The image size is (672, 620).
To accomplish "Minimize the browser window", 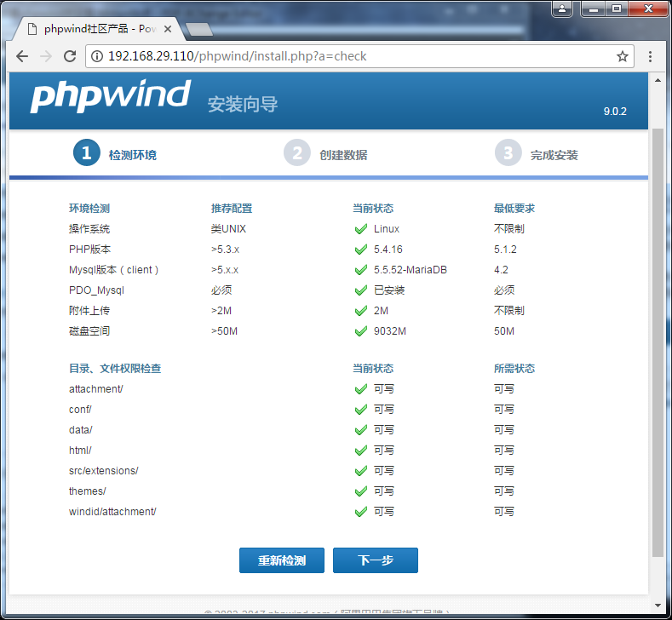I will point(594,9).
